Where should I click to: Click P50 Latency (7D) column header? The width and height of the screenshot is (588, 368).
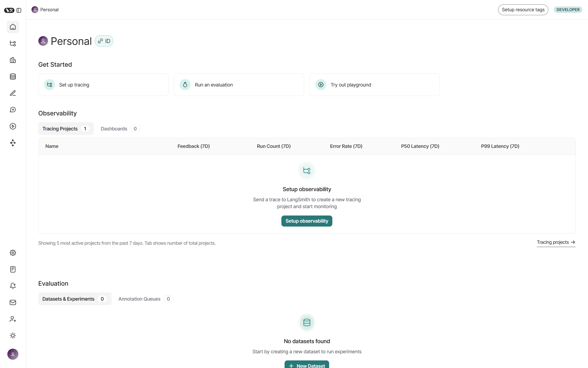[420, 146]
